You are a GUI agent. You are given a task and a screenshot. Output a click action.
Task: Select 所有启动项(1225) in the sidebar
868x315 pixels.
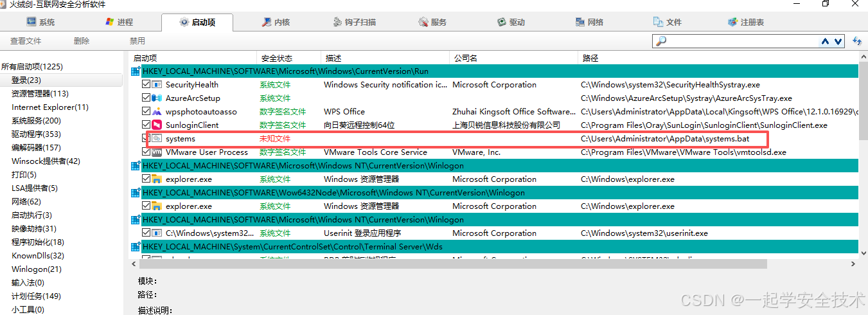coord(32,67)
